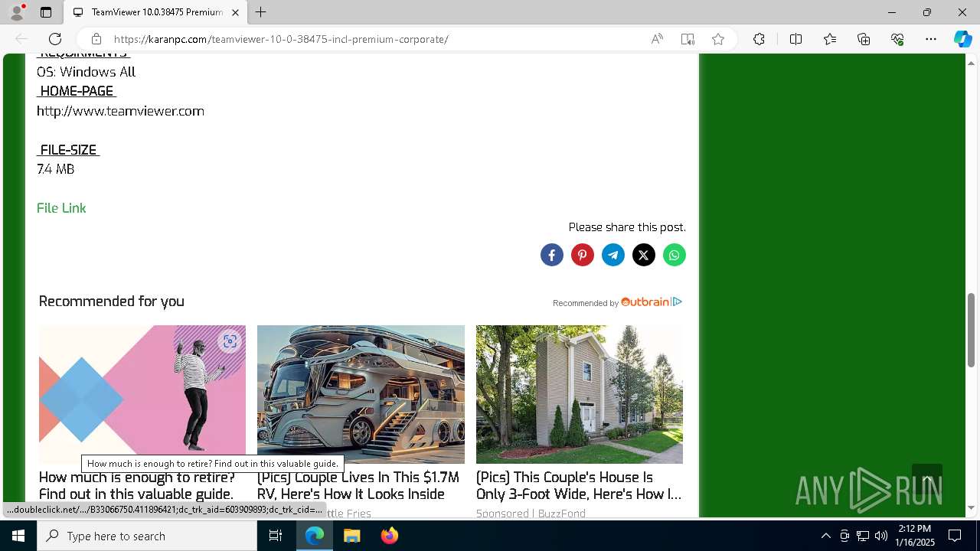Screen dimensions: 980x551
Task: Add this page to favorites
Action: pos(718,39)
